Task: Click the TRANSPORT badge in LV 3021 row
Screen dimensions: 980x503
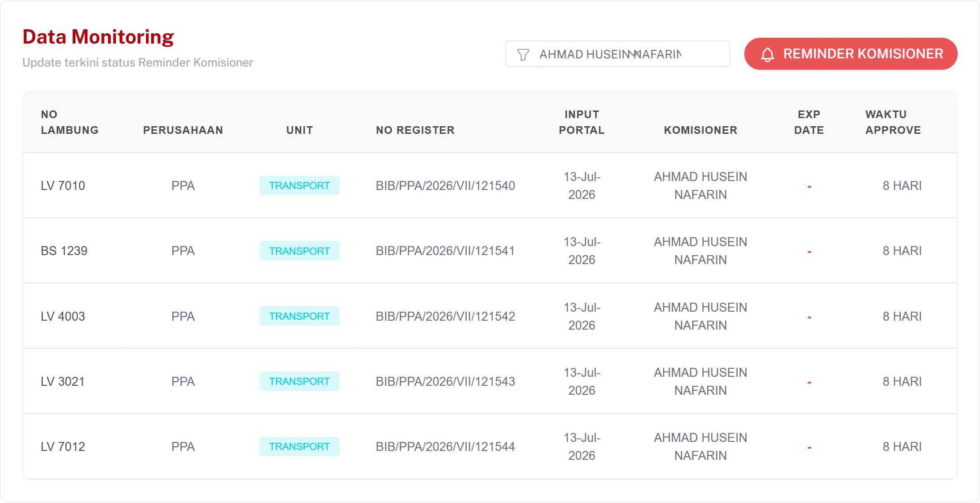Action: click(299, 381)
